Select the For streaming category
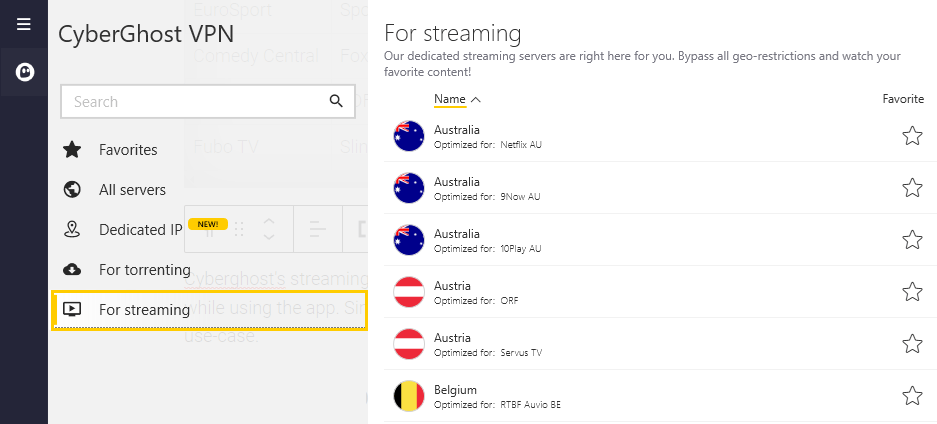Viewport: 937px width, 424px height. [210, 310]
